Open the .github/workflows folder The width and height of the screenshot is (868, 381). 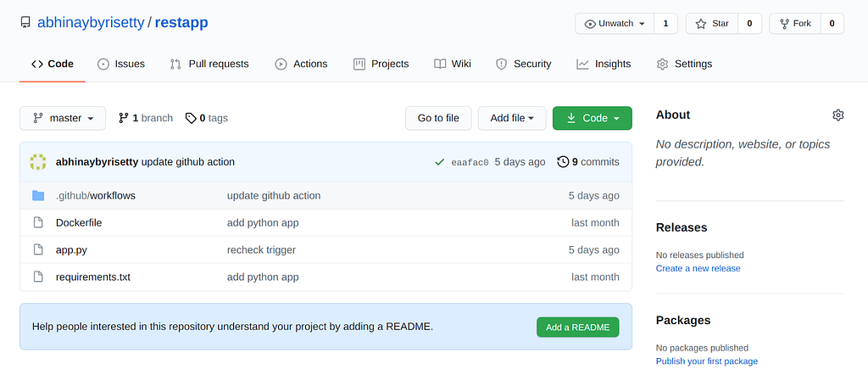coord(96,195)
